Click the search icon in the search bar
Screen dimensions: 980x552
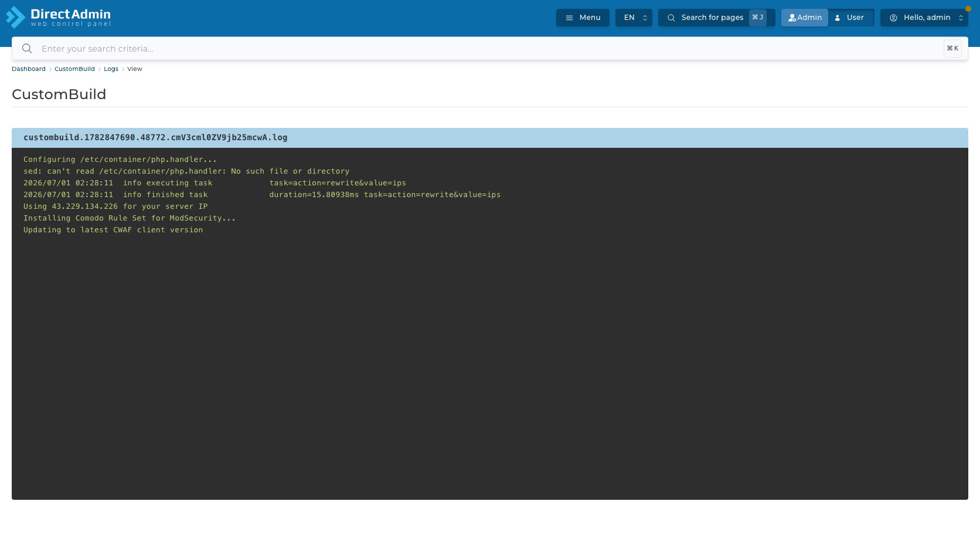[27, 49]
